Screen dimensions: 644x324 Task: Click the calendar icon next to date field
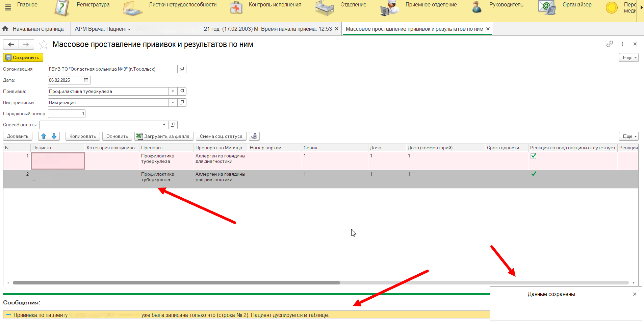coord(86,80)
